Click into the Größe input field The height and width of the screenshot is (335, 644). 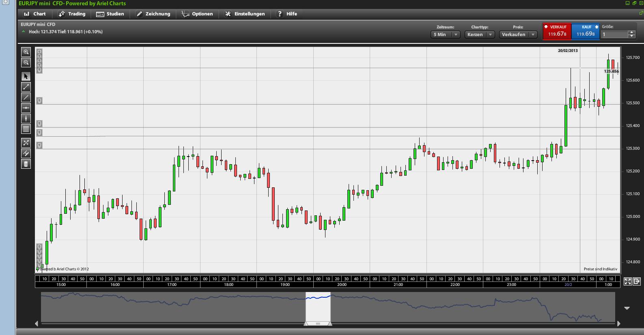[x=614, y=34]
